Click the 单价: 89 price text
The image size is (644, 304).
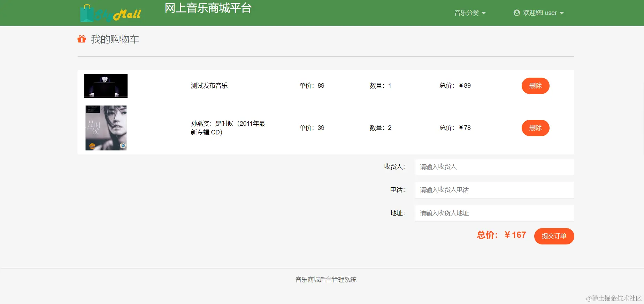pyautogui.click(x=312, y=86)
